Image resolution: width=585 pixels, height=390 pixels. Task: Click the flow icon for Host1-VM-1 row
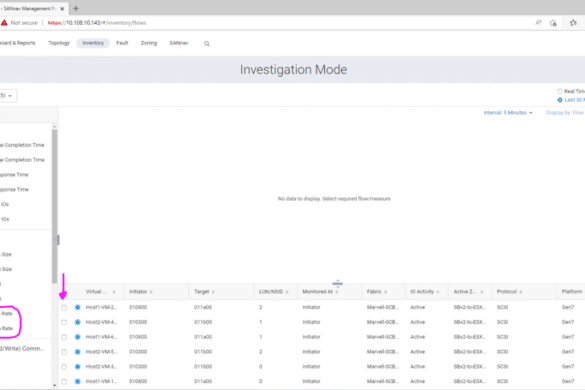[78, 381]
